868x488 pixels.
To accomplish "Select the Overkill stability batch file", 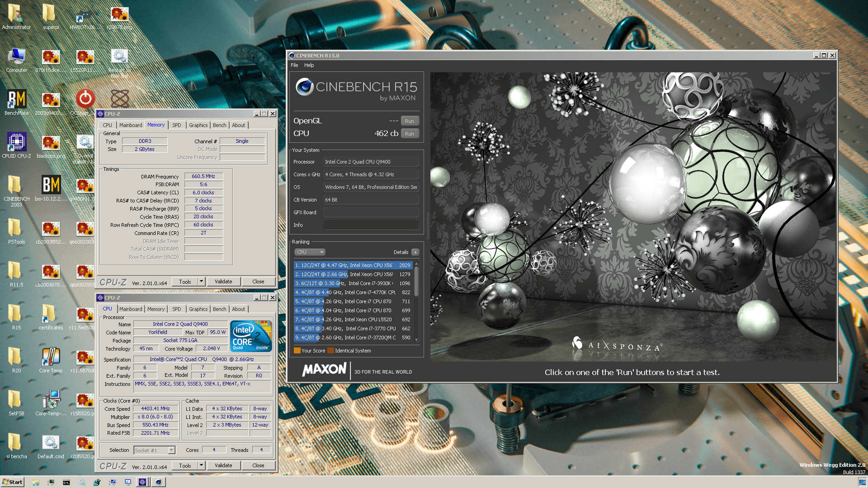I will (x=85, y=149).
